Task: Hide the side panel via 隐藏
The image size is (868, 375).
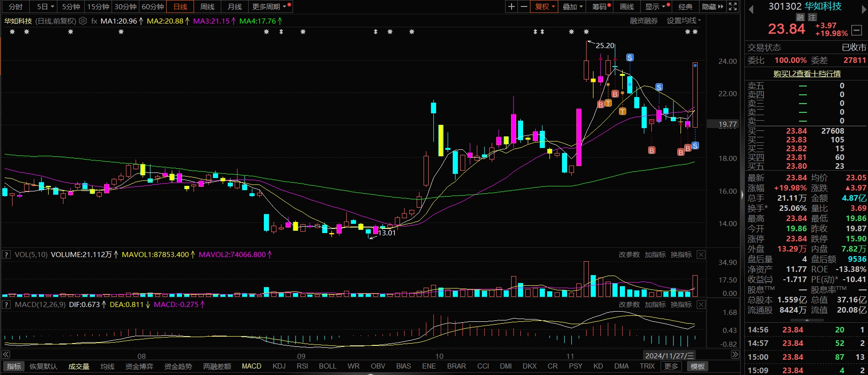Action: [712, 6]
